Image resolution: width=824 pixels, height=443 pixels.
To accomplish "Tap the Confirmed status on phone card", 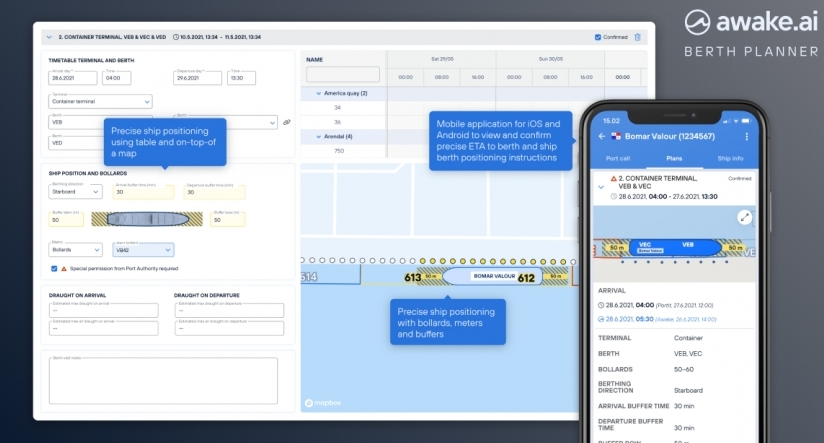I will pos(739,179).
